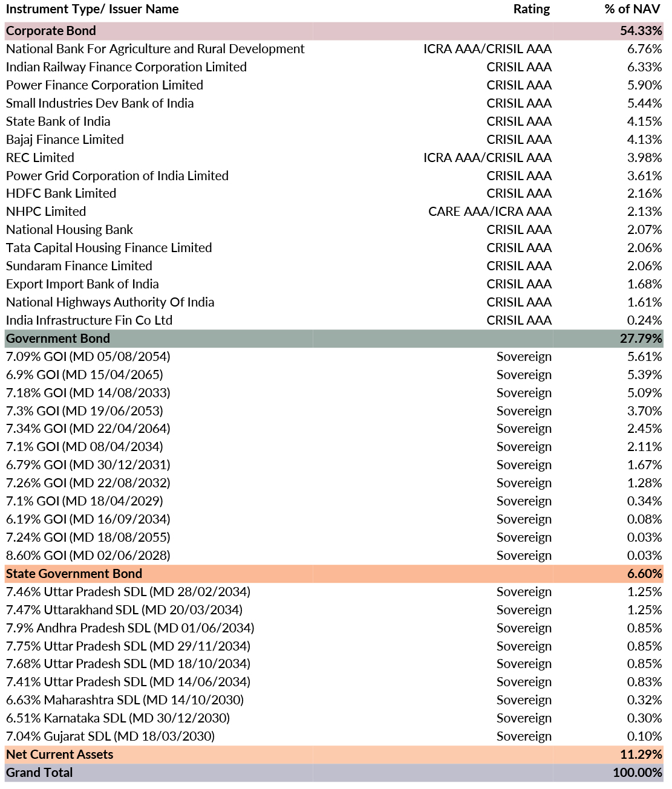Click the % of NAV column header

tap(633, 9)
